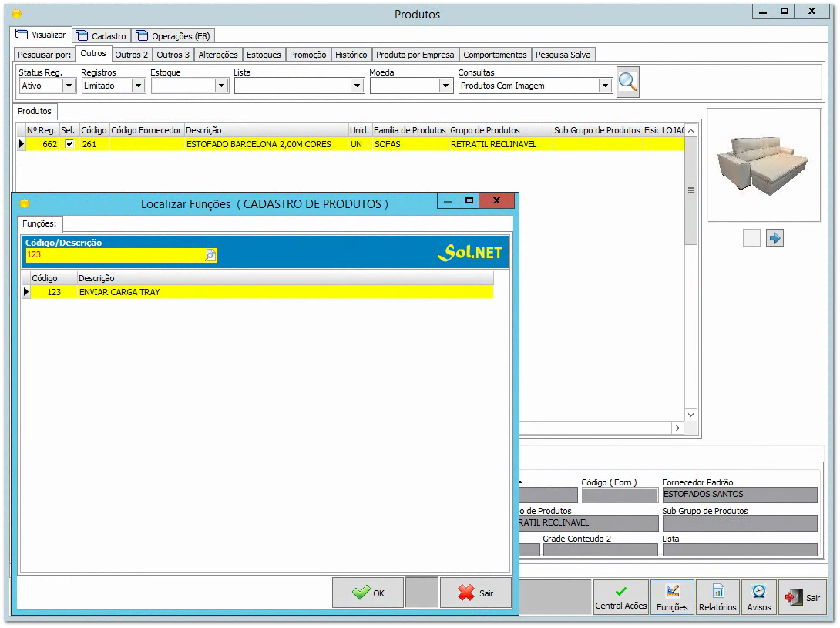Click the search icon inside the Código/Descrição field
This screenshot has height=628, width=840.
(210, 254)
